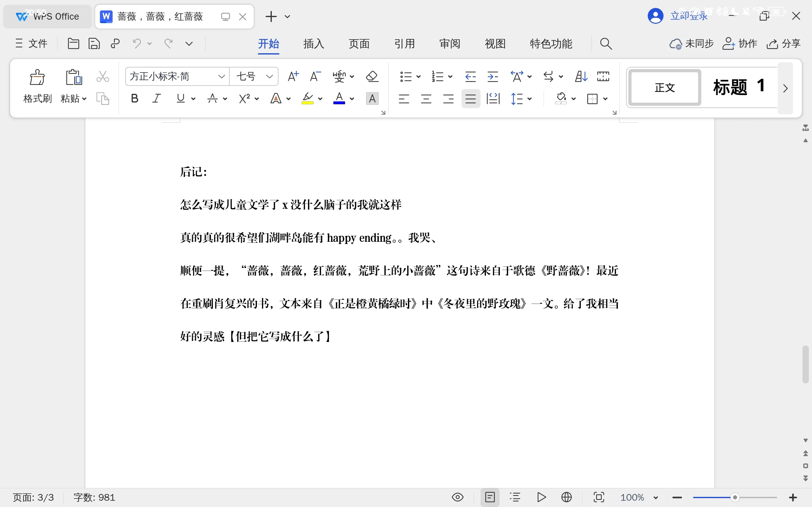Select the 标题 1 heading style
This screenshot has width=812, height=507.
[x=739, y=87]
